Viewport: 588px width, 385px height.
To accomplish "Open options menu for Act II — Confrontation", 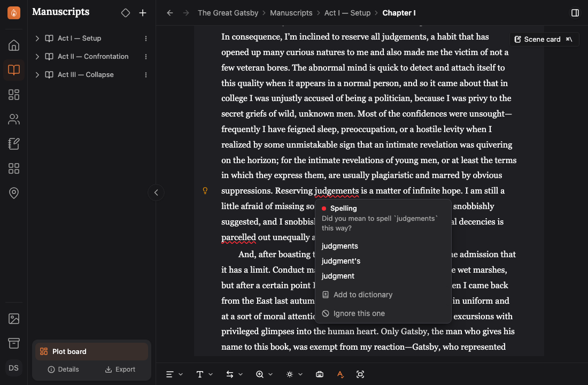I will (x=146, y=56).
